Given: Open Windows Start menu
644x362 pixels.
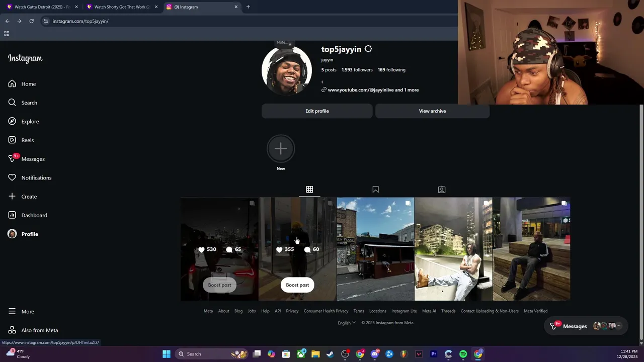Looking at the screenshot, I should 167,354.
